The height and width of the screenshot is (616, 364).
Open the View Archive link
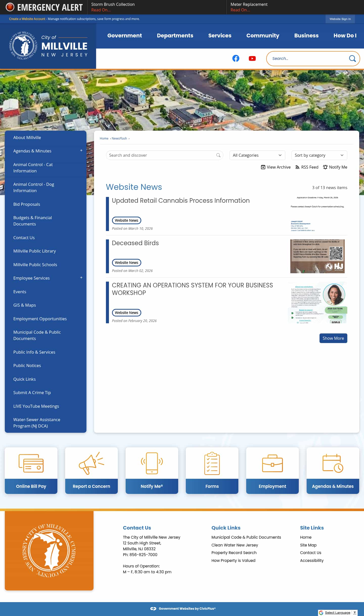click(x=276, y=167)
